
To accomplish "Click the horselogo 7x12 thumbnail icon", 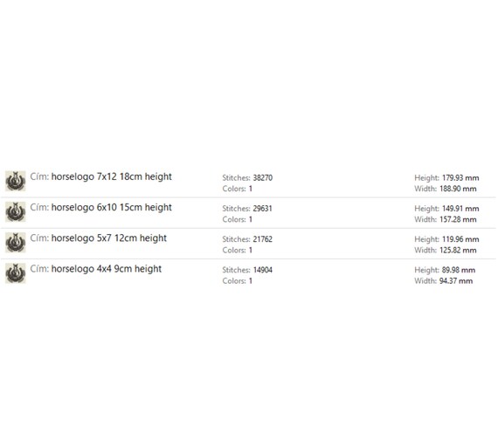I will 15,181.
